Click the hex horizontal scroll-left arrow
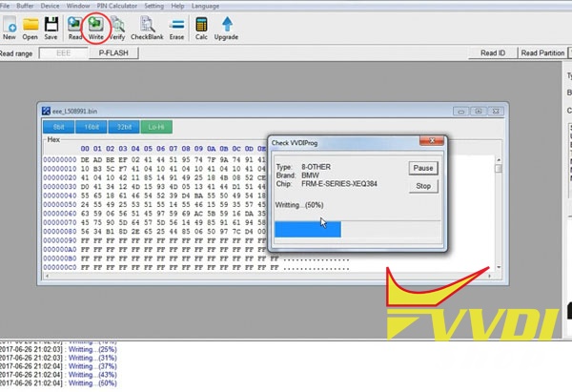Viewport: 572px width, 392px height. tap(47, 277)
